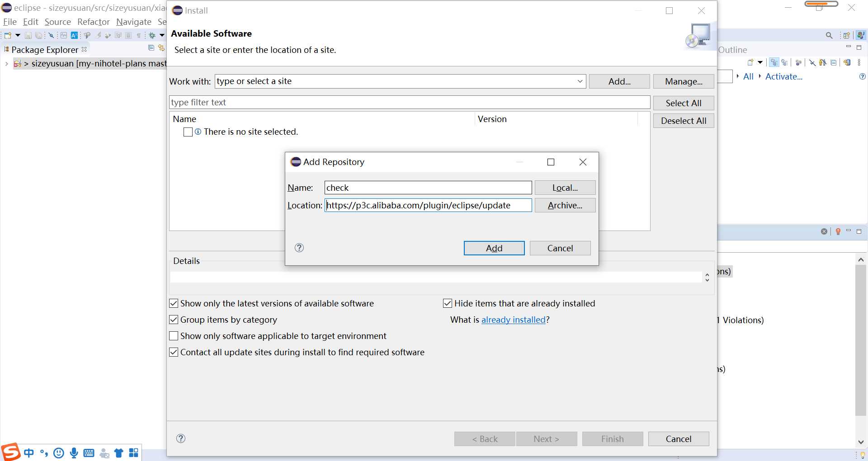Open the Edit menu
The image size is (868, 461).
(31, 22)
